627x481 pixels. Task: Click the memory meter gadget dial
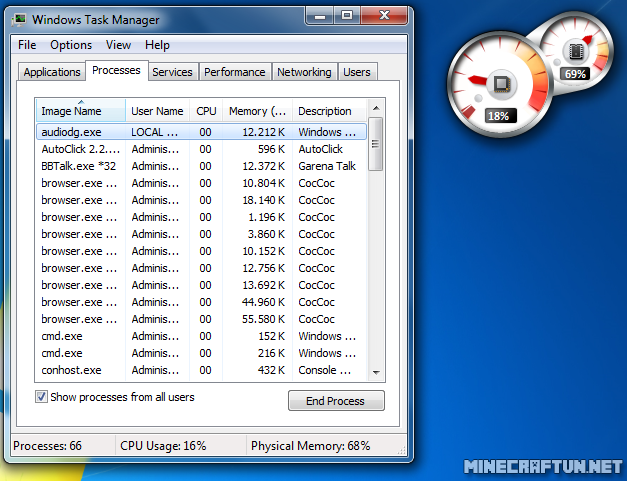(x=576, y=51)
